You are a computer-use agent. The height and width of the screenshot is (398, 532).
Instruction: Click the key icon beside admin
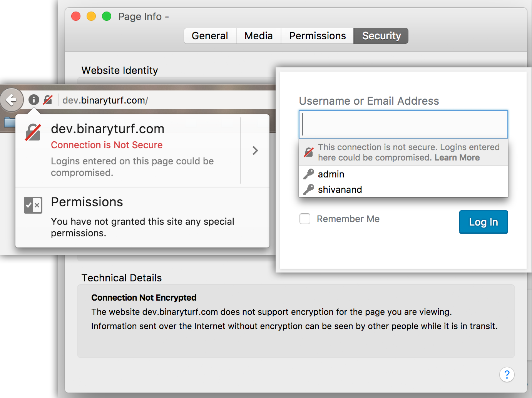308,174
